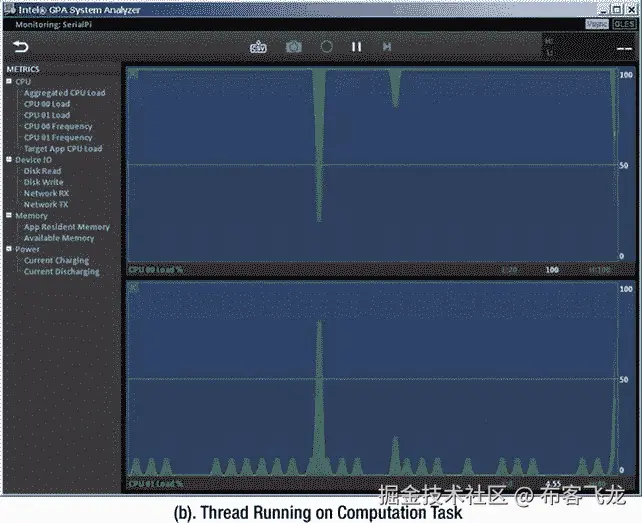Close the GPA System Analyzer window

[x=631, y=9]
